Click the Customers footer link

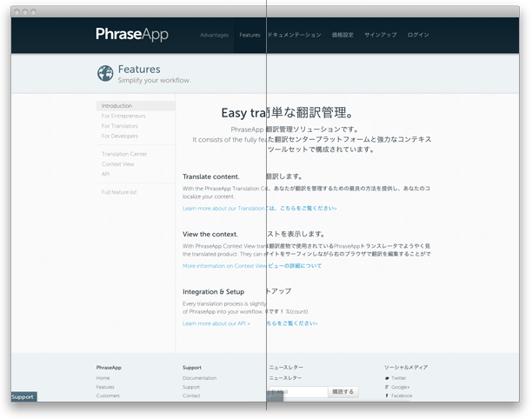click(x=108, y=396)
